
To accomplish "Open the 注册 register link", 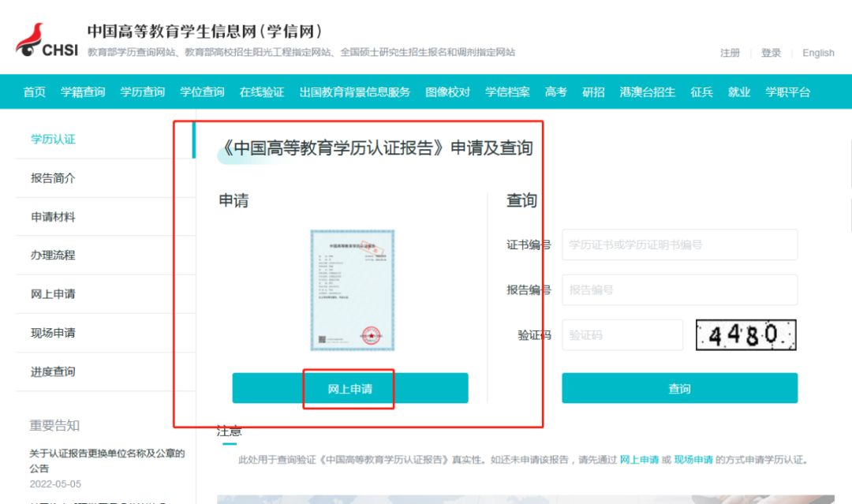I will [x=730, y=53].
